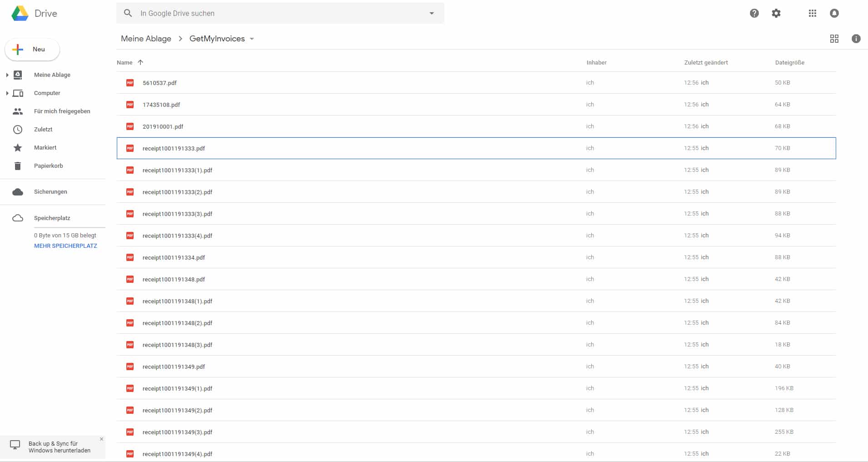Click the Speicherplatz cloud outline icon
868x462 pixels.
[x=18, y=218]
